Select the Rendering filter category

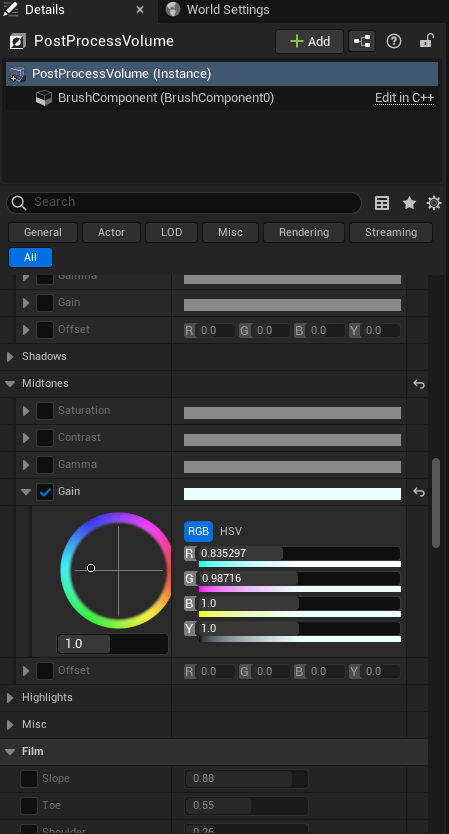tap(304, 232)
